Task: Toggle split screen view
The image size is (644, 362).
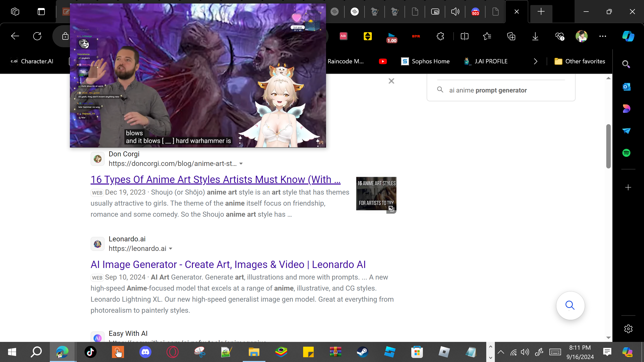Action: click(464, 36)
